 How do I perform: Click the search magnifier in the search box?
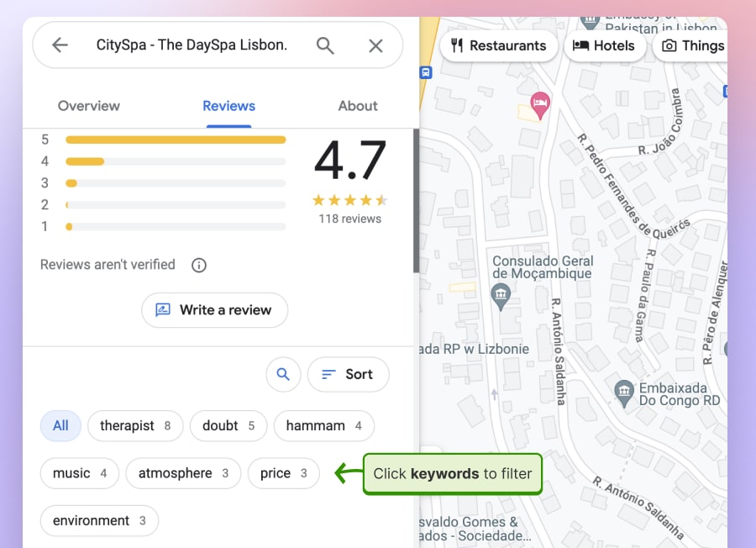[x=325, y=46]
